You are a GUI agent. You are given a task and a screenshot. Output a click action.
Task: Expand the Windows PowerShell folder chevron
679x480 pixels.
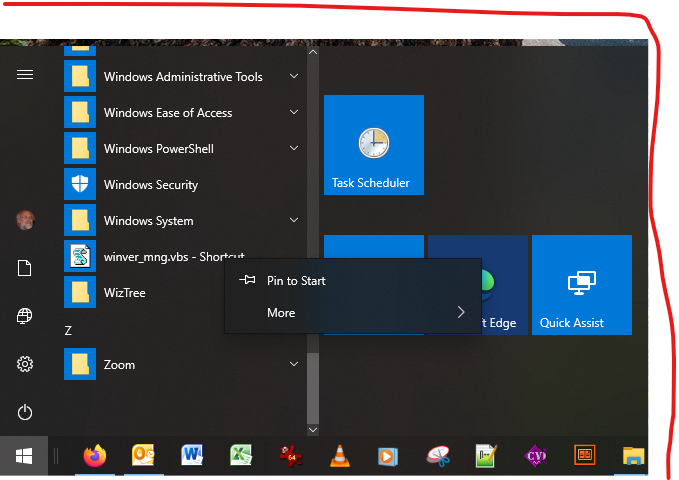coord(294,148)
